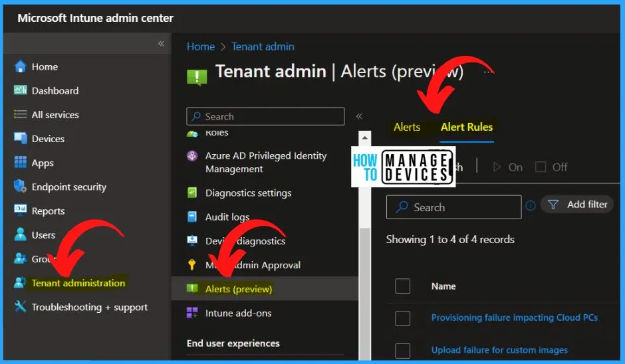
Task: Click the Diagnostics settings green icon
Action: [192, 193]
